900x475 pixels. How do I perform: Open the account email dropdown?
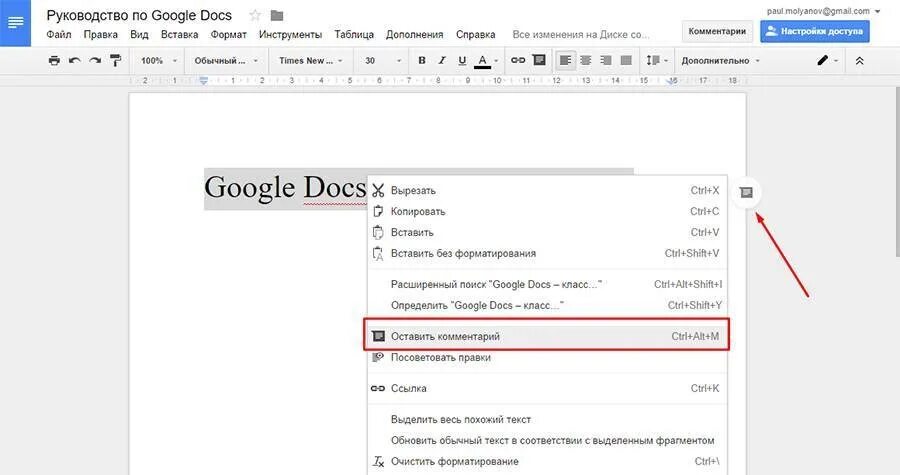pyautogui.click(x=824, y=11)
